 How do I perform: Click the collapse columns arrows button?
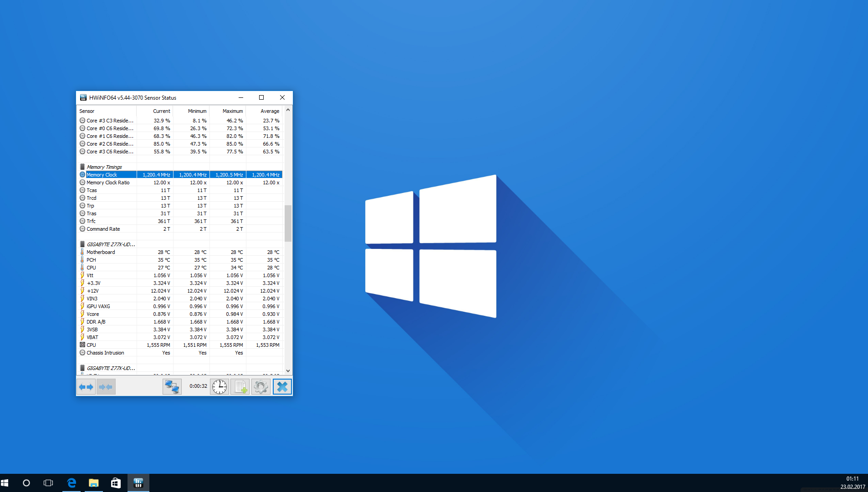point(106,387)
